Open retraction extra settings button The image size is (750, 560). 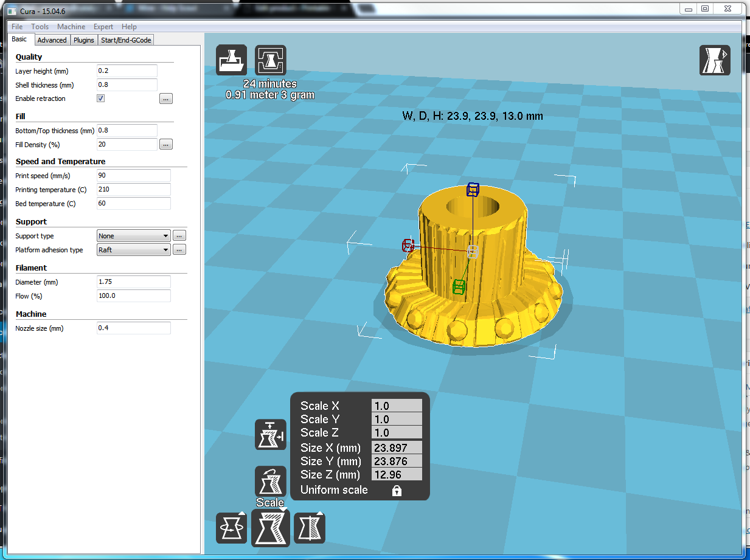click(x=166, y=99)
